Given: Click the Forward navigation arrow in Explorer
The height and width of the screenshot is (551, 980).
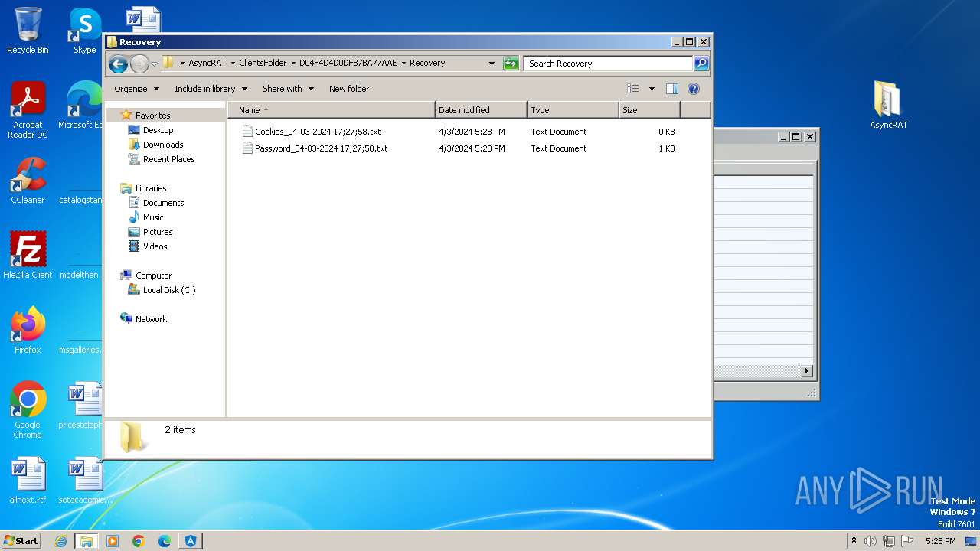Looking at the screenshot, I should 139,64.
